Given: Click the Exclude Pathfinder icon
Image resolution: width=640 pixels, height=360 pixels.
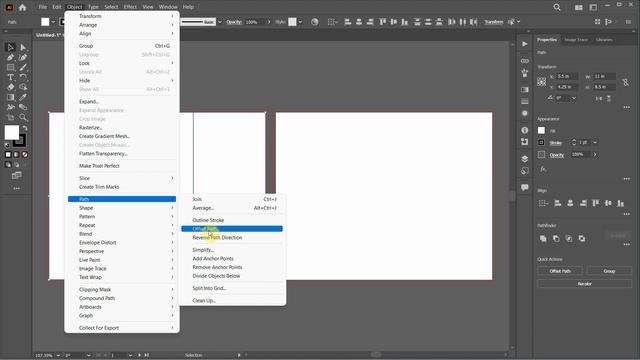Looking at the screenshot, I should [x=582, y=238].
